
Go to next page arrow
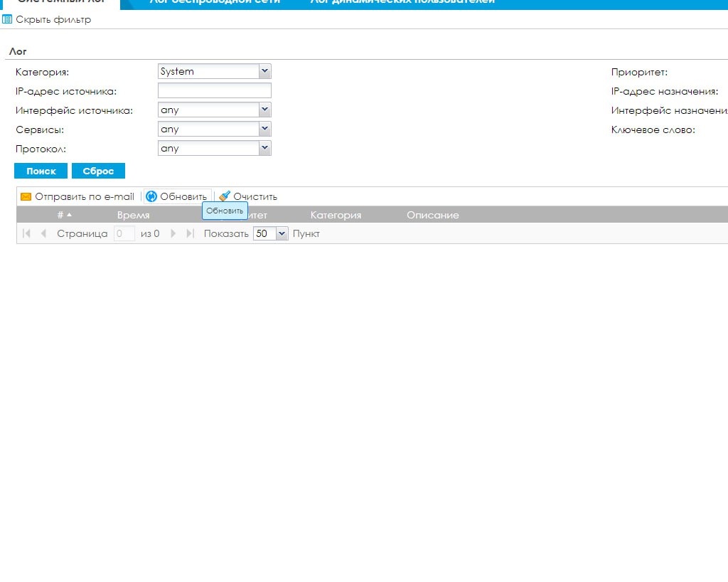(x=173, y=233)
